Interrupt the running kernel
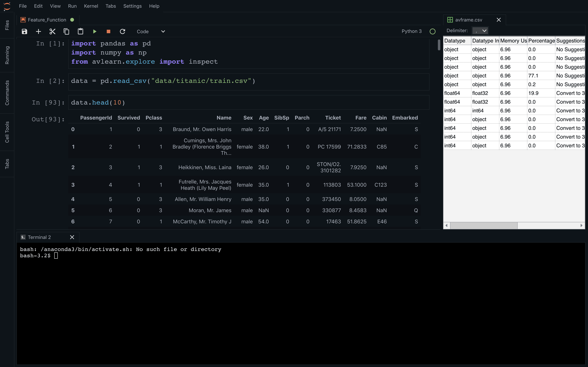This screenshot has width=588, height=367. [x=108, y=31]
